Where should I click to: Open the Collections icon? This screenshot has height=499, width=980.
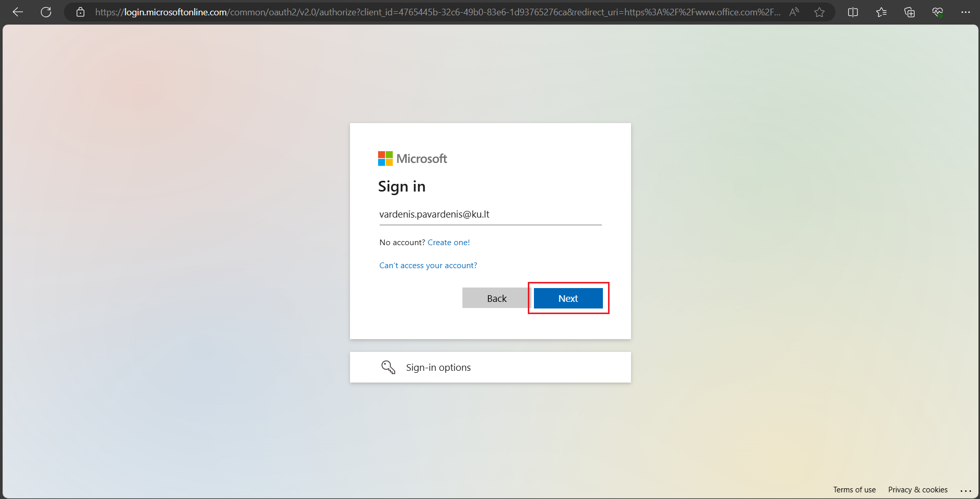coord(909,12)
